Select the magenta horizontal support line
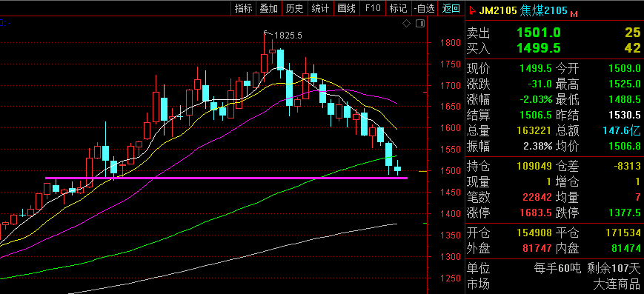The height and width of the screenshot is (294, 644). pyautogui.click(x=226, y=178)
